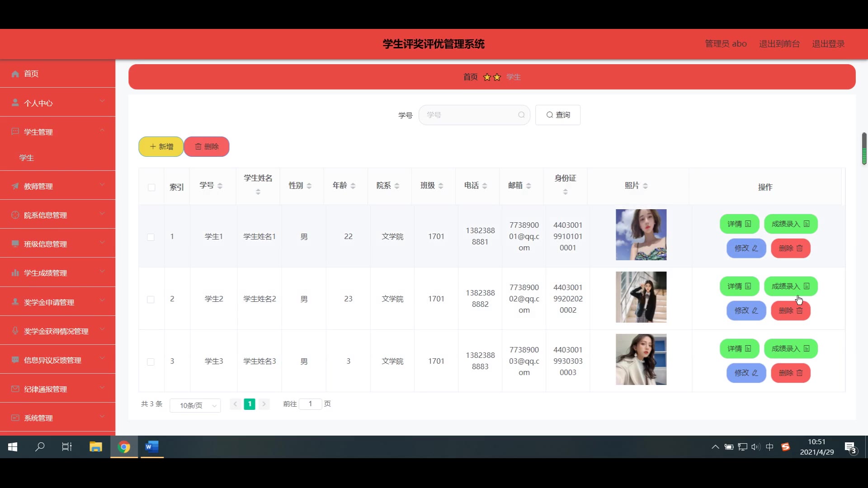Click the home icon beside 首页 in sidebar
The width and height of the screenshot is (868, 488).
click(x=15, y=74)
